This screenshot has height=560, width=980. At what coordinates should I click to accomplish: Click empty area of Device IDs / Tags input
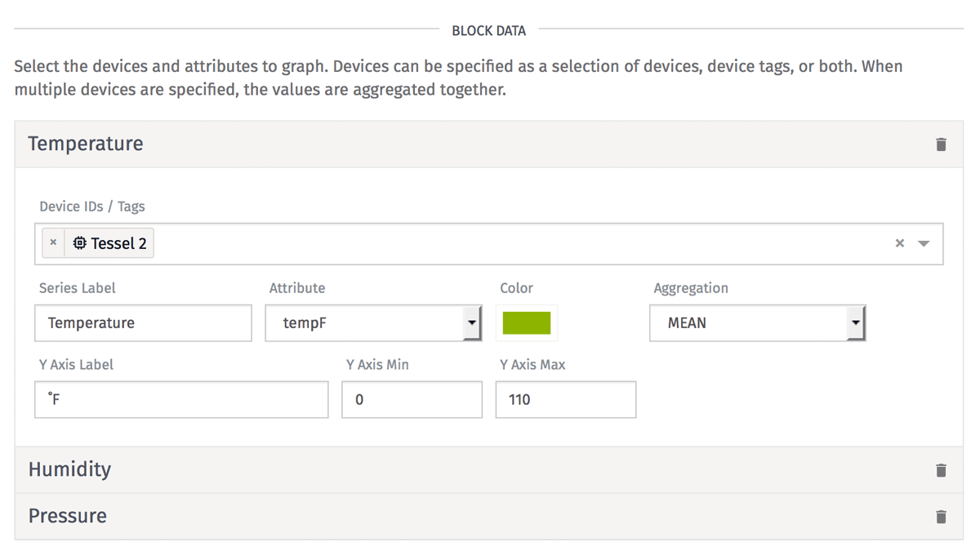point(523,243)
